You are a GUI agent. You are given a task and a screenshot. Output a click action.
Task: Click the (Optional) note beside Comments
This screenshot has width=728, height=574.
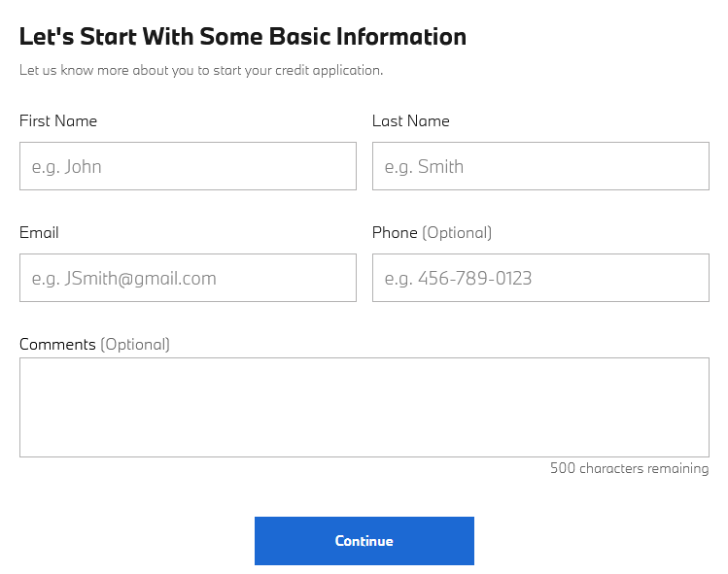(135, 345)
